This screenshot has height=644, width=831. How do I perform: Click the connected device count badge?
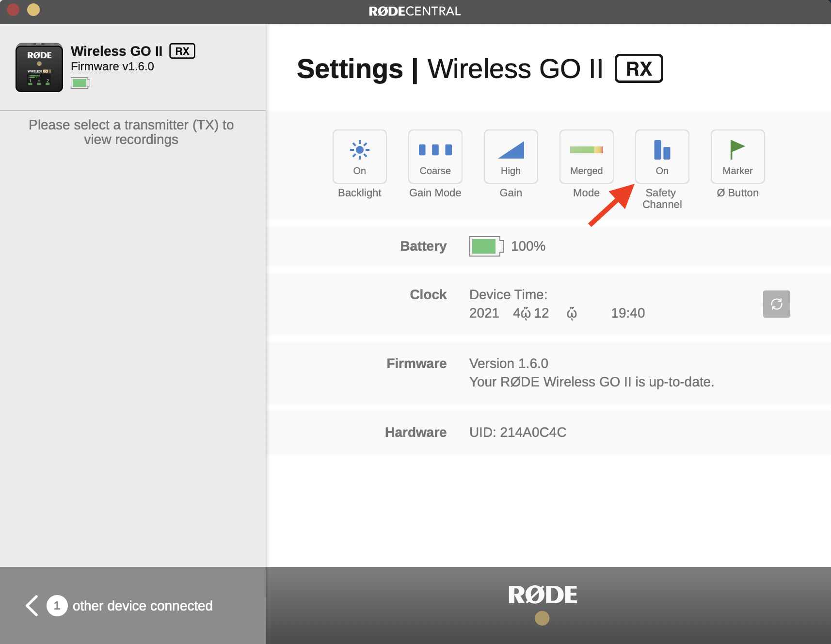coord(57,606)
